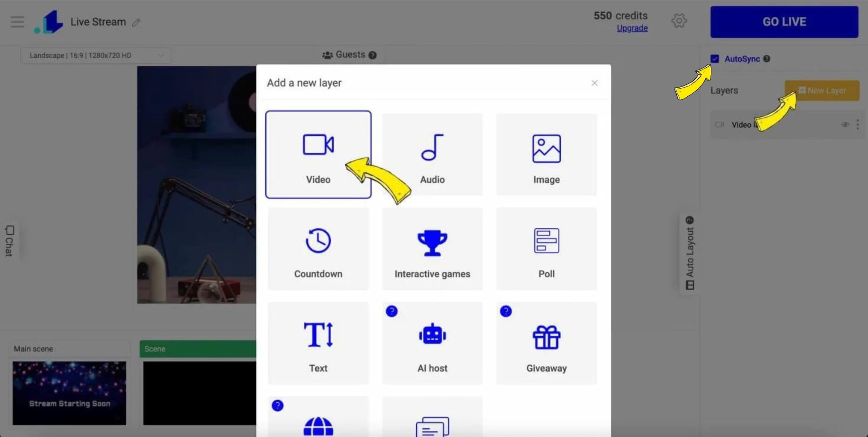Open the settings gear
The height and width of the screenshot is (437, 868).
coord(679,21)
